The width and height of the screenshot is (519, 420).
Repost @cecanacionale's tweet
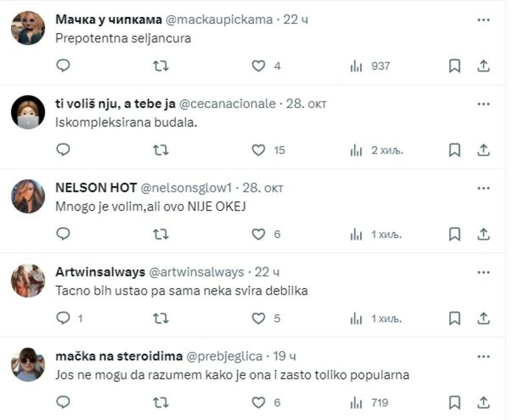point(161,151)
